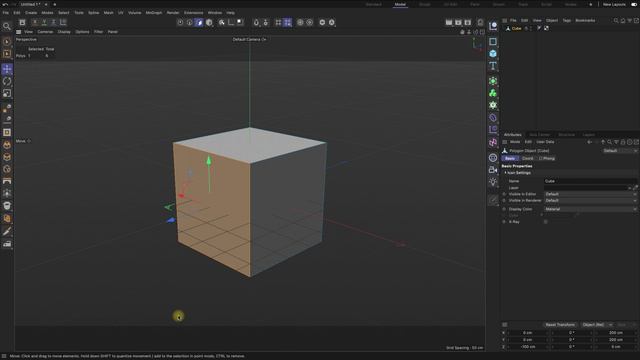Click the Points mode icon in toolbar

click(180, 22)
